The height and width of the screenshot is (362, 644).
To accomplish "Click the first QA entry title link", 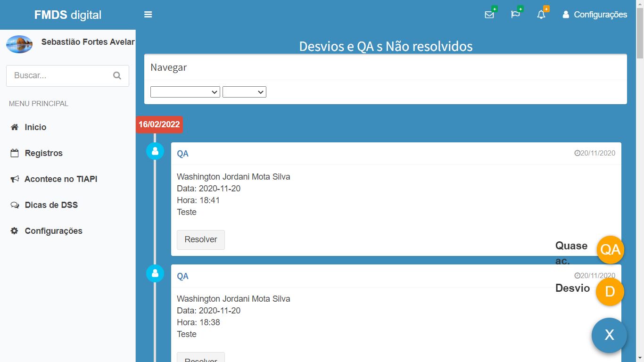I will [182, 154].
